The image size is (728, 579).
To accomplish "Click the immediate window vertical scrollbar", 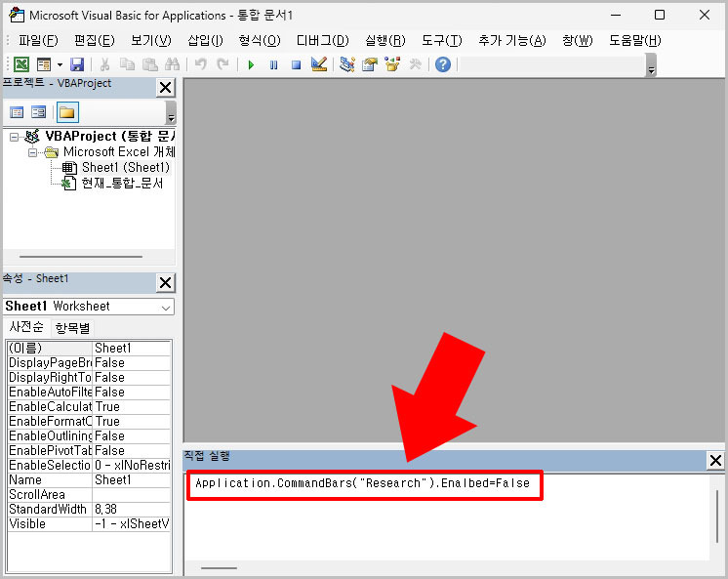I will [x=717, y=517].
